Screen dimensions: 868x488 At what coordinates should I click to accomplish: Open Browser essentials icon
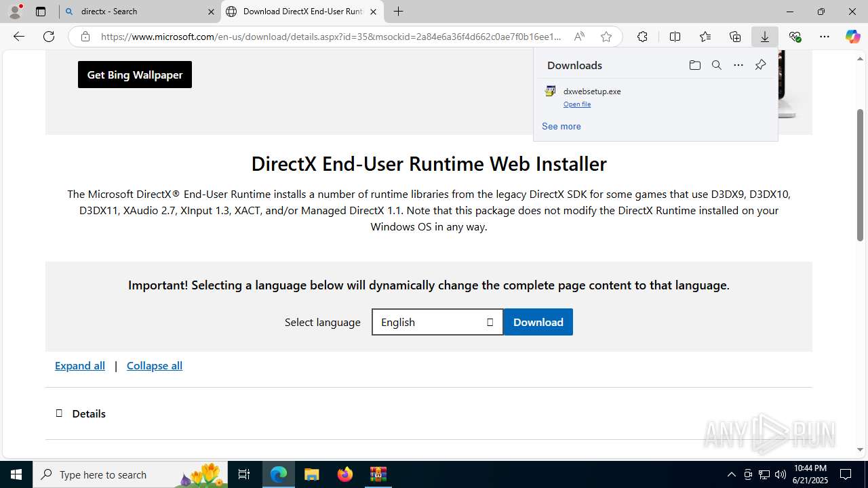[795, 37]
